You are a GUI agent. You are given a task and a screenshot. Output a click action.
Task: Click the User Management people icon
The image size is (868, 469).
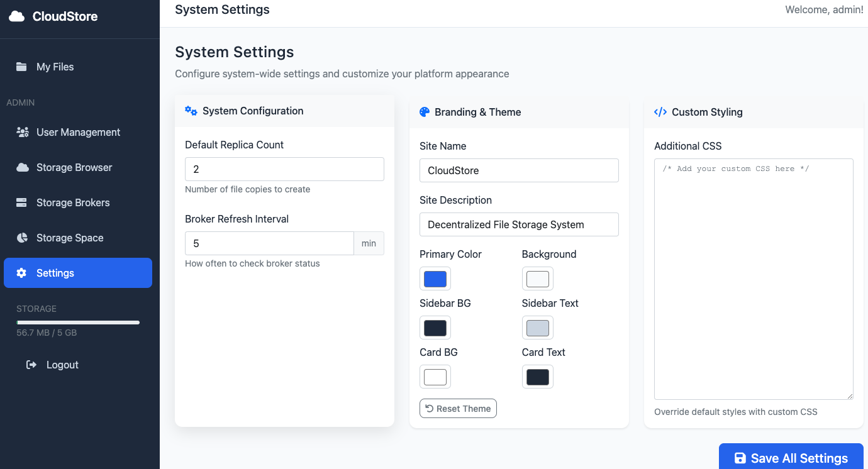point(23,132)
